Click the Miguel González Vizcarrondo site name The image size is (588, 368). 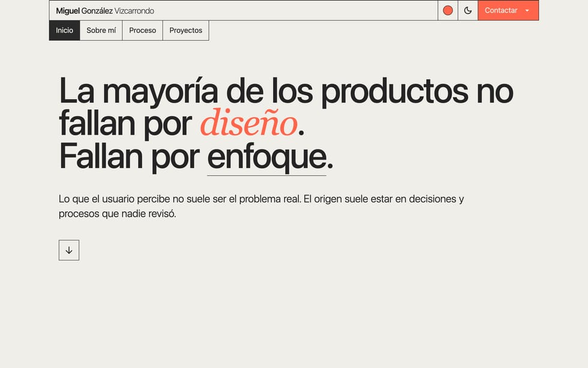pos(105,11)
